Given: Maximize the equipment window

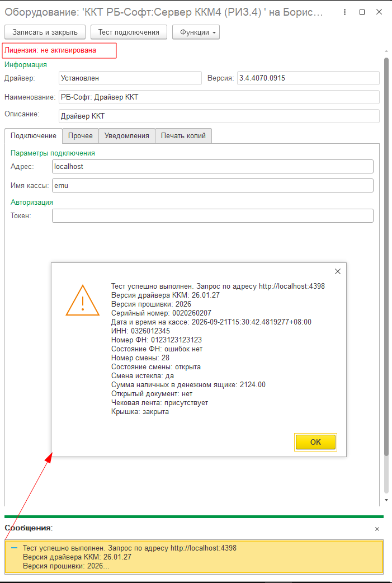Looking at the screenshot, I should tap(362, 12).
